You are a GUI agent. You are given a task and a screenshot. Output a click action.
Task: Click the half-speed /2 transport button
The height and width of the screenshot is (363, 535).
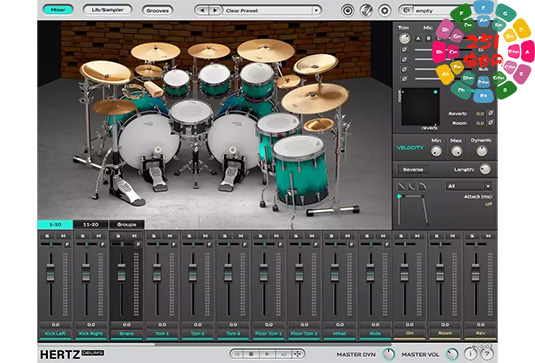tap(237, 354)
